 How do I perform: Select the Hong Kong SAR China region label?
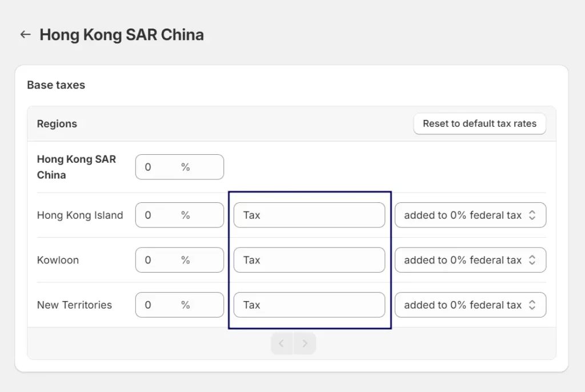(77, 167)
